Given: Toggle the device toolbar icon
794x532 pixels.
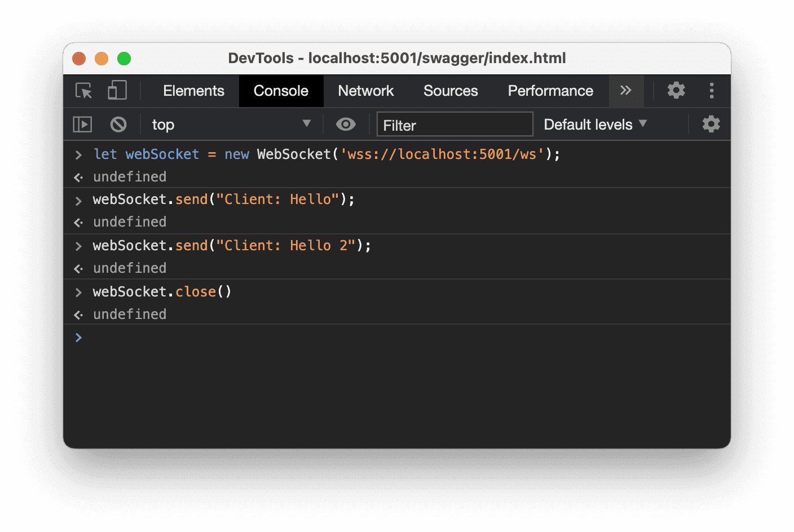Looking at the screenshot, I should point(117,91).
